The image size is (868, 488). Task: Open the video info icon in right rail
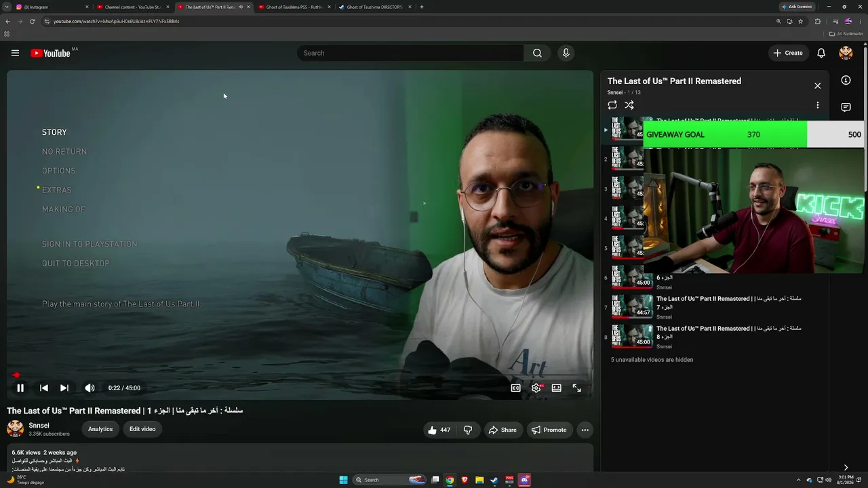(x=846, y=80)
